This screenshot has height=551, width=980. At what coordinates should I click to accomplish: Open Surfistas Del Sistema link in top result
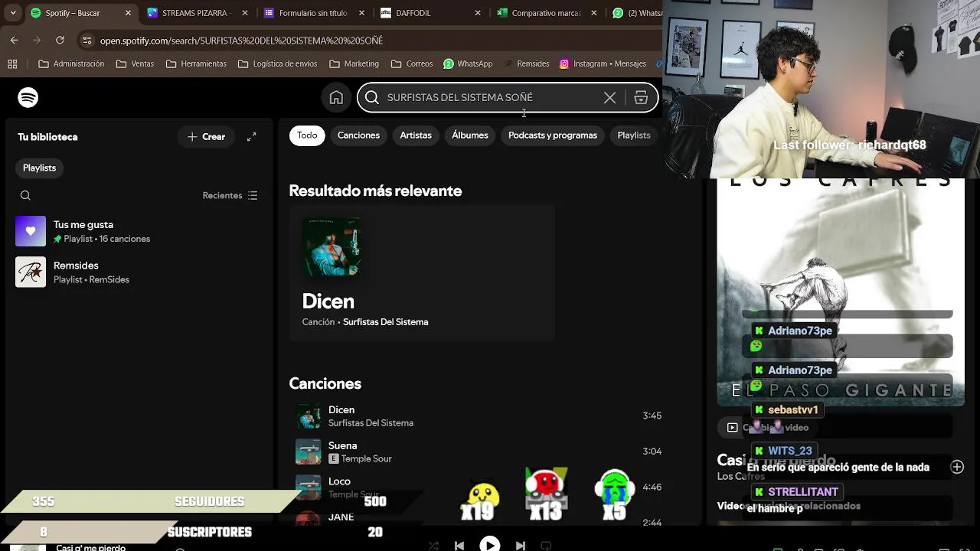385,322
